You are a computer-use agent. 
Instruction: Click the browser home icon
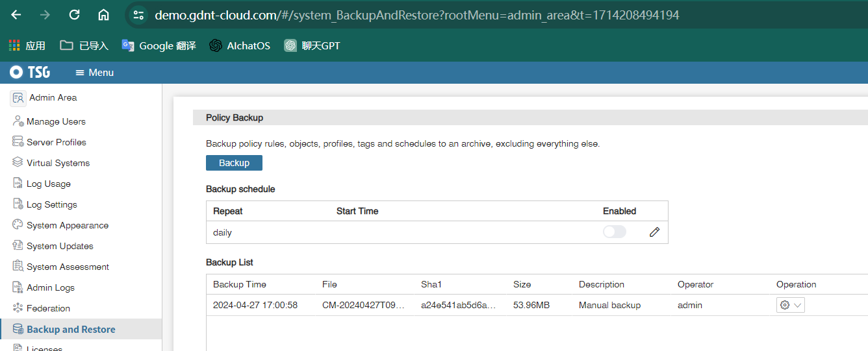pos(103,14)
